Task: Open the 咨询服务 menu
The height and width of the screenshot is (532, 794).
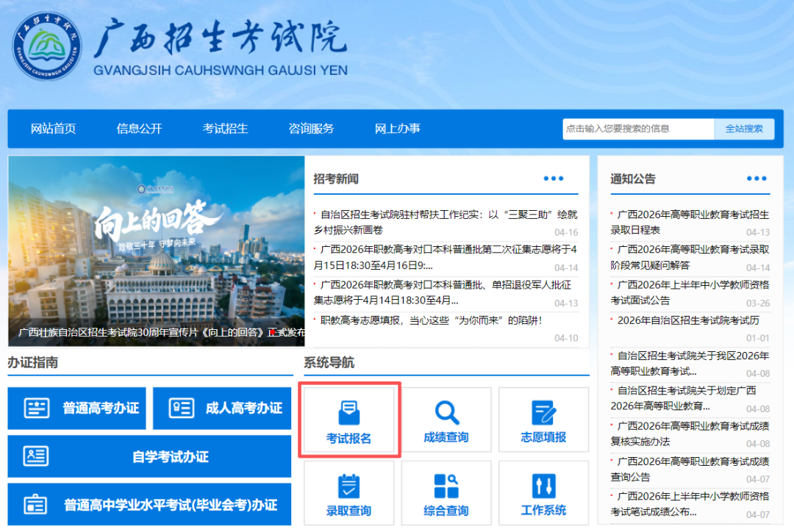Action: pyautogui.click(x=312, y=129)
